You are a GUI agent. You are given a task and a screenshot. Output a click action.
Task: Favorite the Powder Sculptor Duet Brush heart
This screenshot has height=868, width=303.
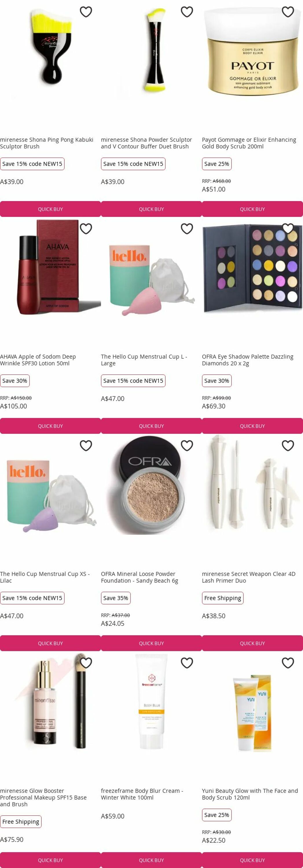tap(187, 12)
